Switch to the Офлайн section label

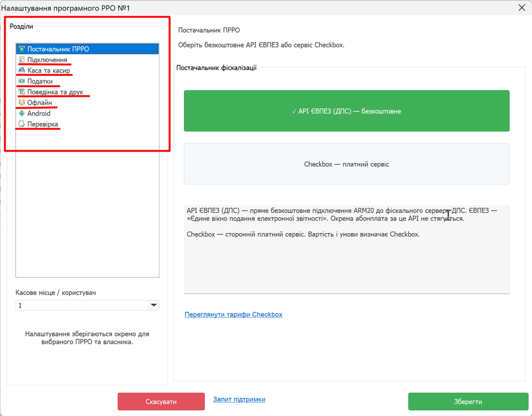click(39, 103)
